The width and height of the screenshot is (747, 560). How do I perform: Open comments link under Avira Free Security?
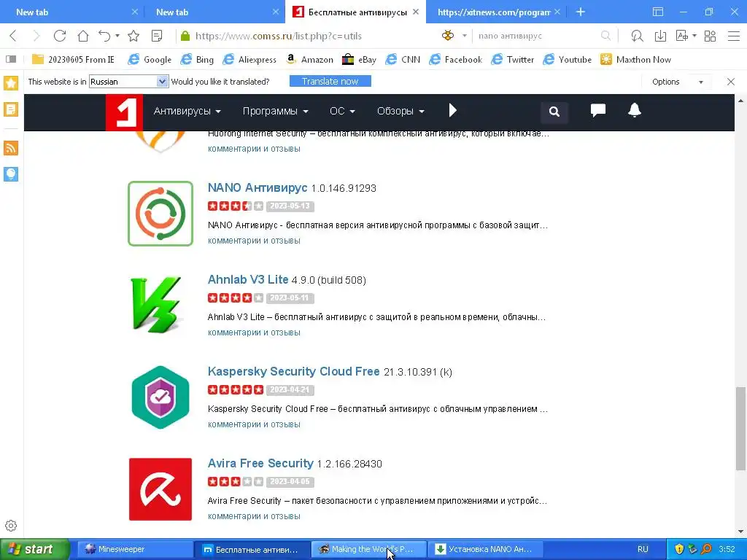[x=254, y=516]
